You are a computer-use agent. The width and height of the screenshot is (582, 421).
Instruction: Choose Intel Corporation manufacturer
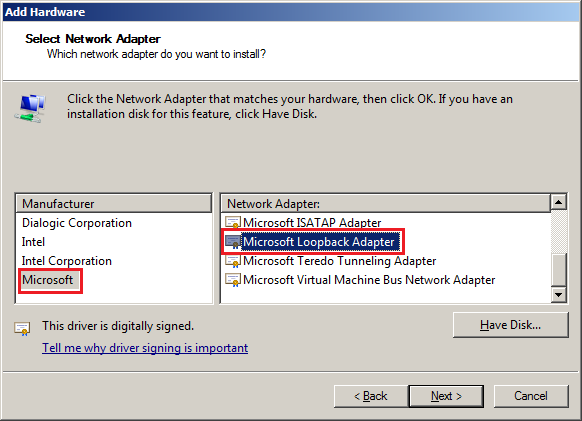tap(66, 261)
